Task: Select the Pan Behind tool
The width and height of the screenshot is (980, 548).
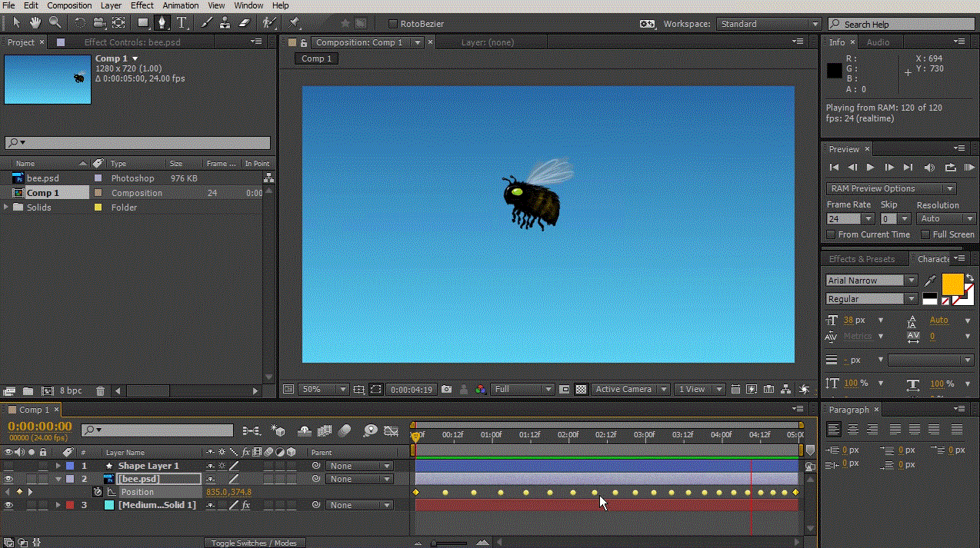Action: 119,23
